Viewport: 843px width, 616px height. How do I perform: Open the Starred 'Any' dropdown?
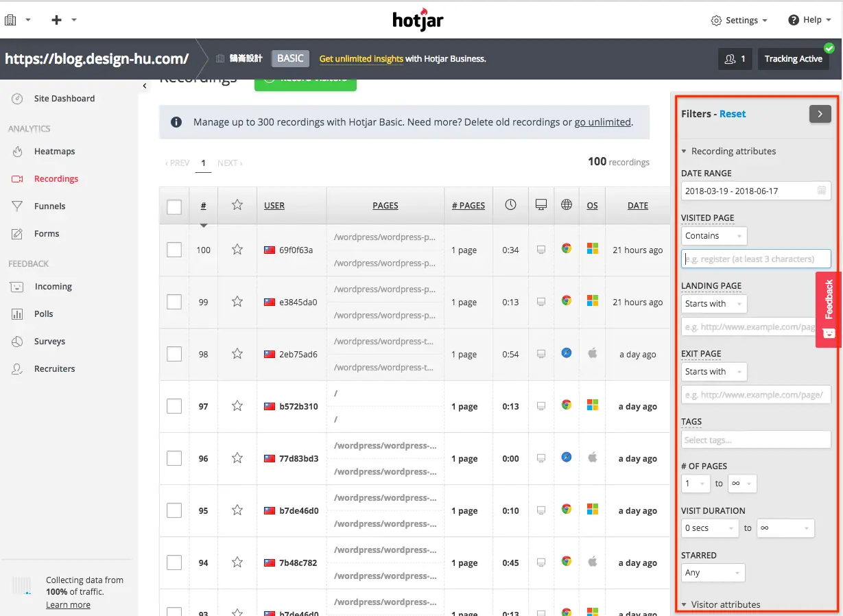[713, 573]
